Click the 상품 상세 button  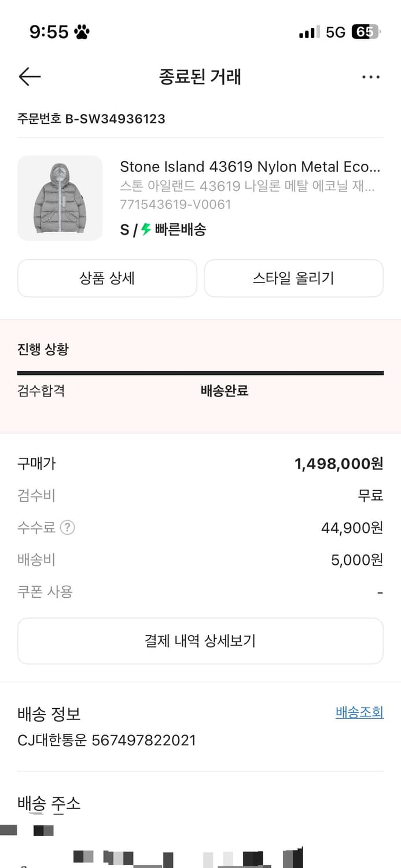pyautogui.click(x=107, y=278)
